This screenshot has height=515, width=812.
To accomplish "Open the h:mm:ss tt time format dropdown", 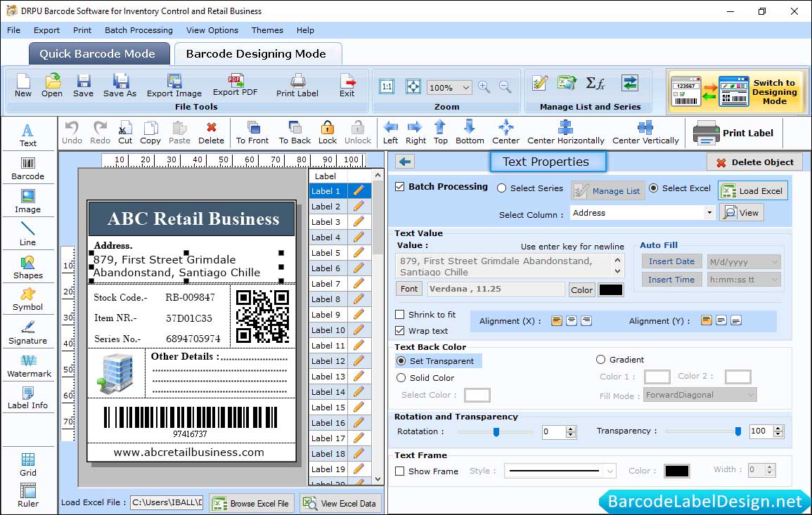I will pos(775,280).
